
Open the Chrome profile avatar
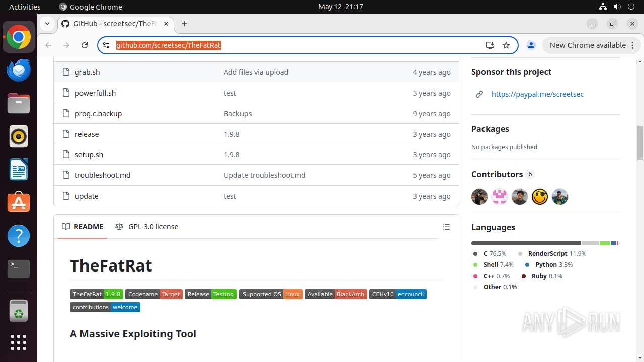click(x=531, y=45)
